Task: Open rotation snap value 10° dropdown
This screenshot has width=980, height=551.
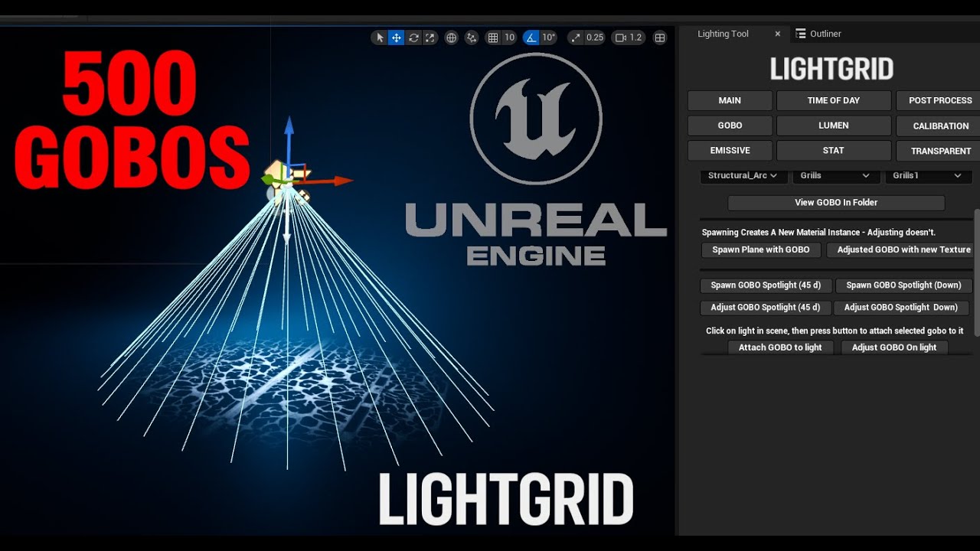Action: [548, 37]
